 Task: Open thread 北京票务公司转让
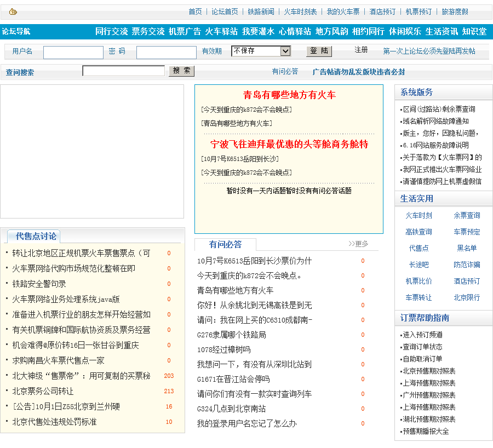click(x=43, y=391)
